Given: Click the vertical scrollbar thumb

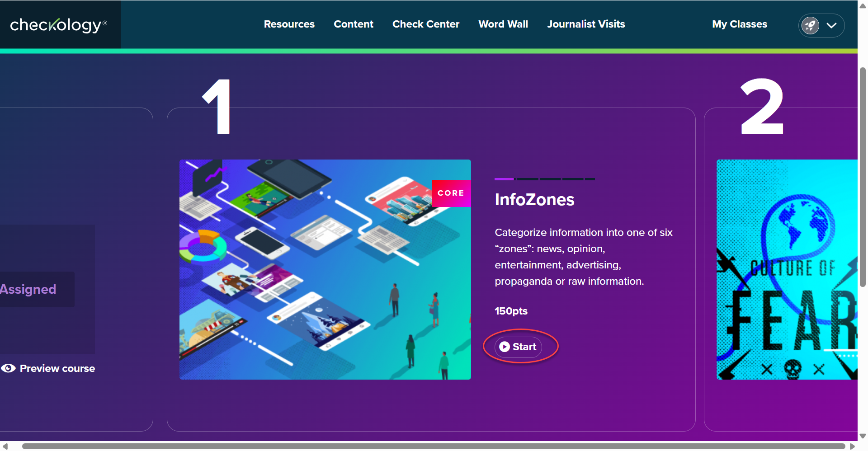Looking at the screenshot, I should [x=863, y=177].
